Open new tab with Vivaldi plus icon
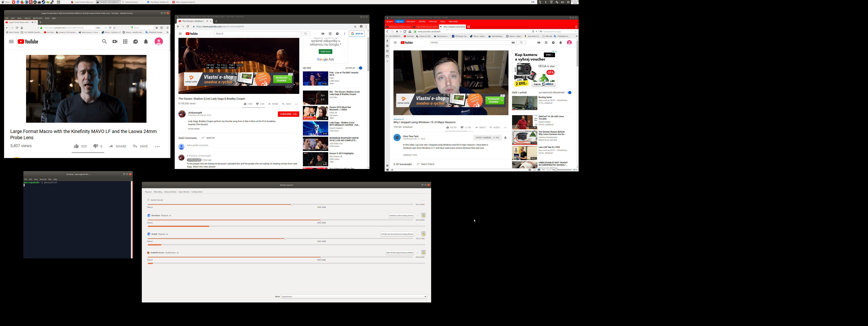The width and height of the screenshot is (868, 326). click(468, 27)
